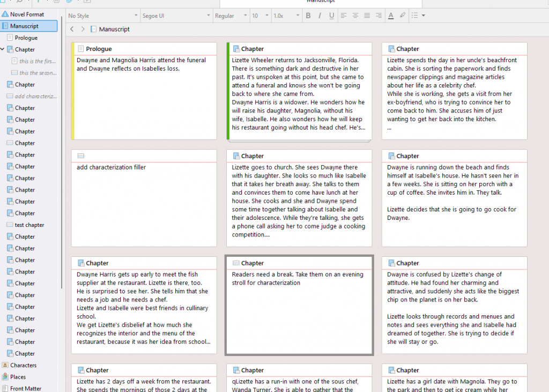Click the list formatting icon
This screenshot has height=392, width=549.
coord(414,16)
